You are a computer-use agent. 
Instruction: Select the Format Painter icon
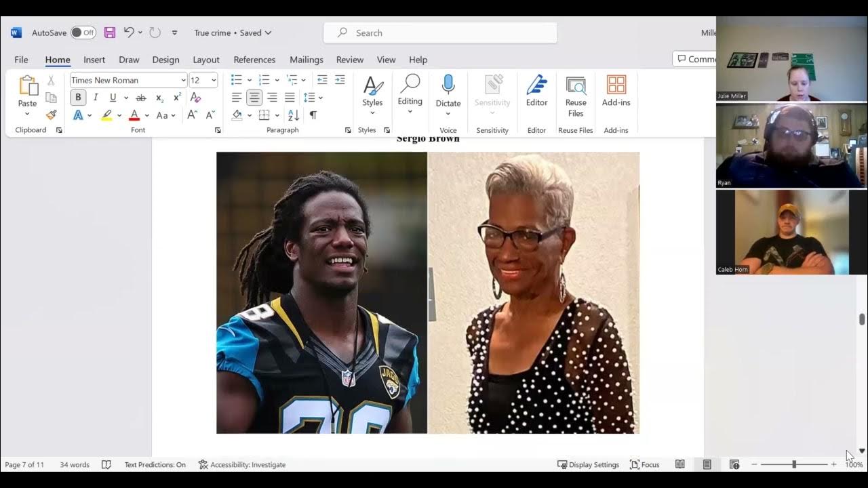point(51,115)
